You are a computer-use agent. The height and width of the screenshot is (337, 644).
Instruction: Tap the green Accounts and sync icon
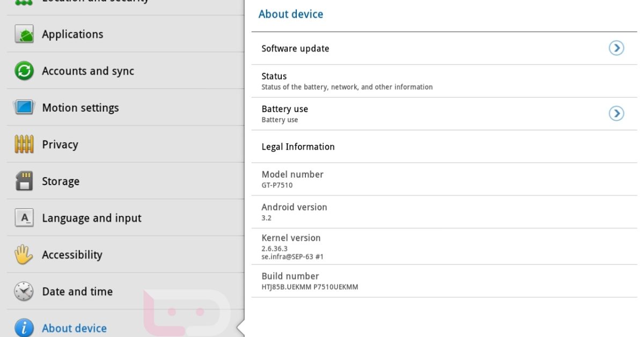pyautogui.click(x=24, y=71)
